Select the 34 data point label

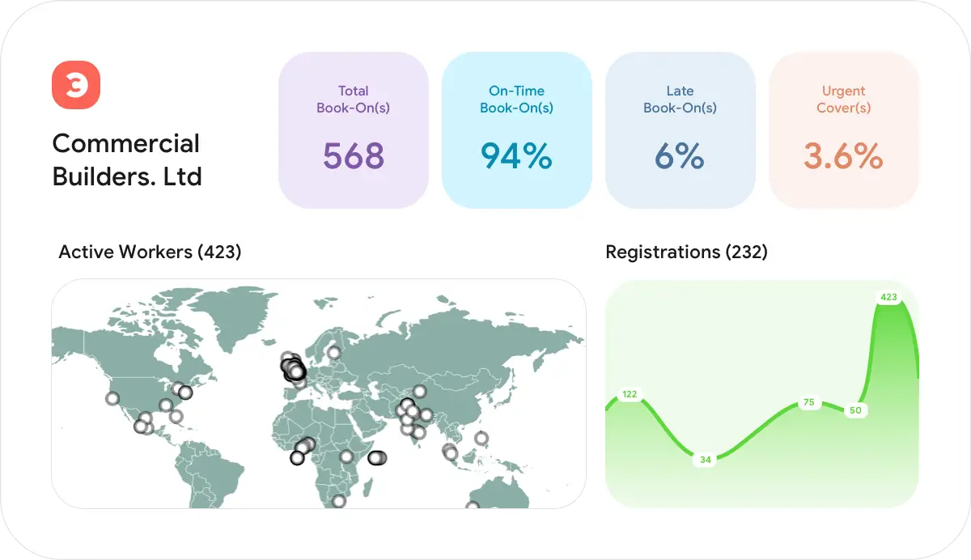pos(706,460)
